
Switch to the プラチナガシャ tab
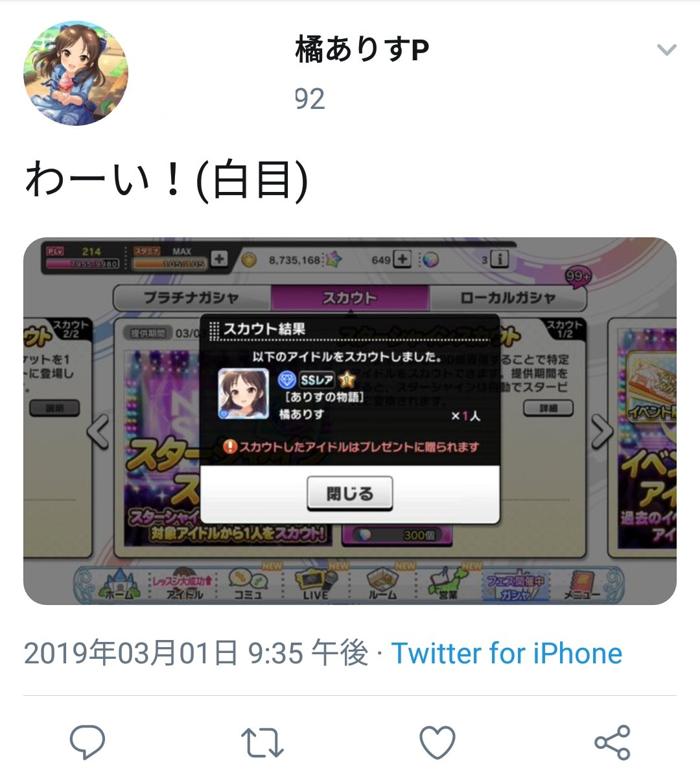[x=192, y=298]
